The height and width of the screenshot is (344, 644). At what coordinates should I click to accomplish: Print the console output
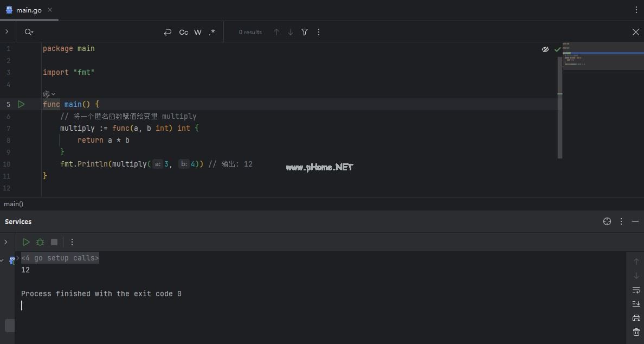(x=636, y=318)
